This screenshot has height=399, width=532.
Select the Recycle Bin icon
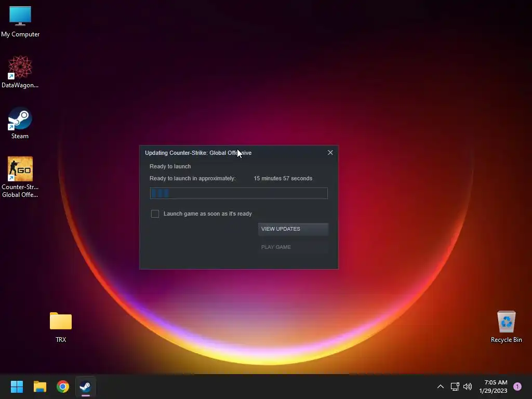point(506,327)
